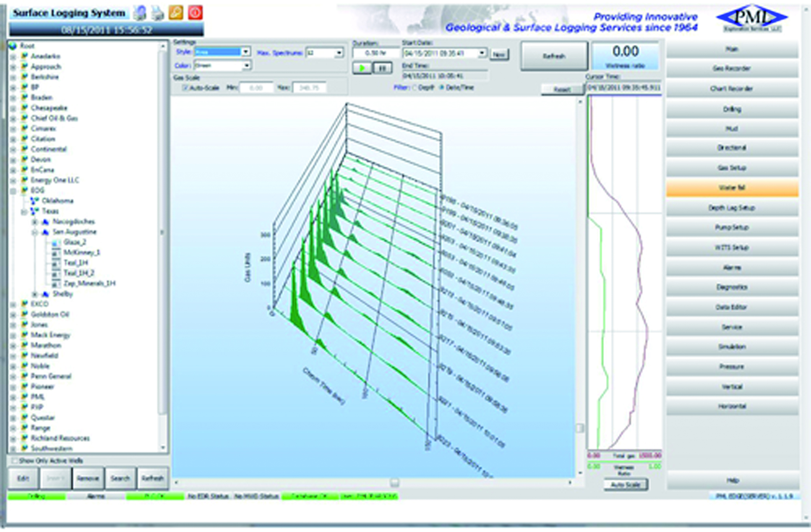Enable Show Only Active Wells checkbox
Image resolution: width=811 pixels, height=532 pixels.
[14, 461]
